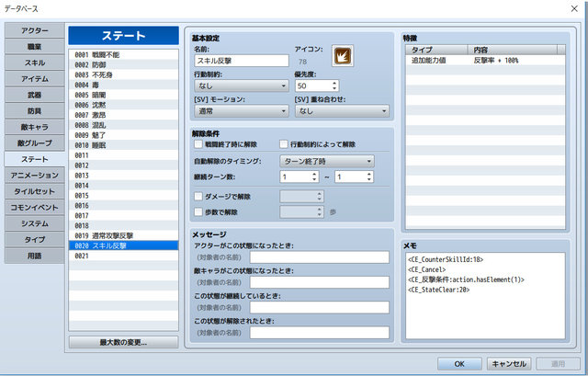Select state 0003 不死身
The height and width of the screenshot is (376, 588).
(x=123, y=75)
